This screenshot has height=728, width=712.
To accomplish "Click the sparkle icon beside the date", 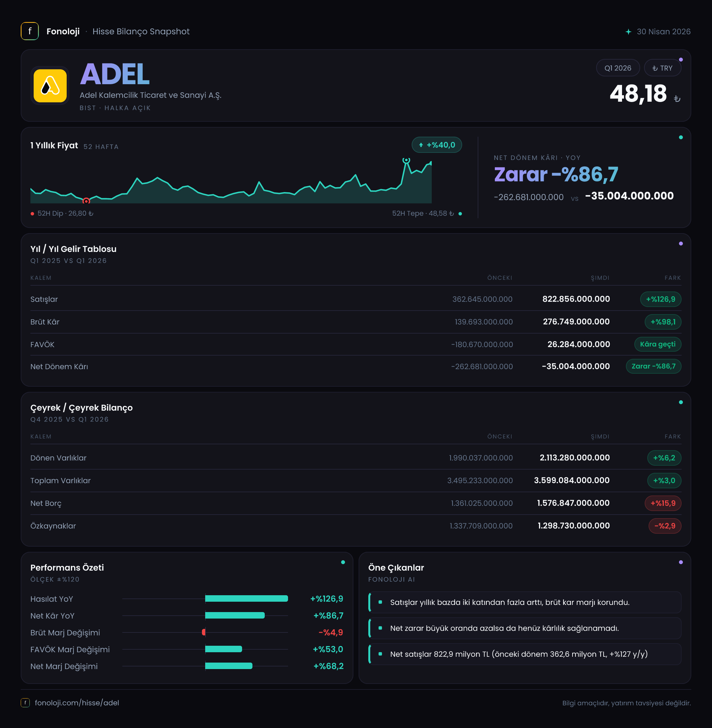I will [x=628, y=32].
